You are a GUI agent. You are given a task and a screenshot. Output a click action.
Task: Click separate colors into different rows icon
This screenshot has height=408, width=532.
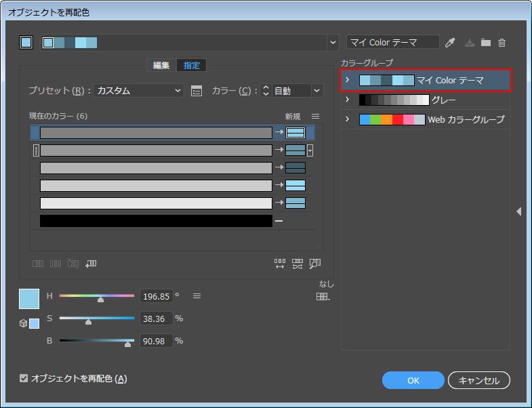(56, 264)
